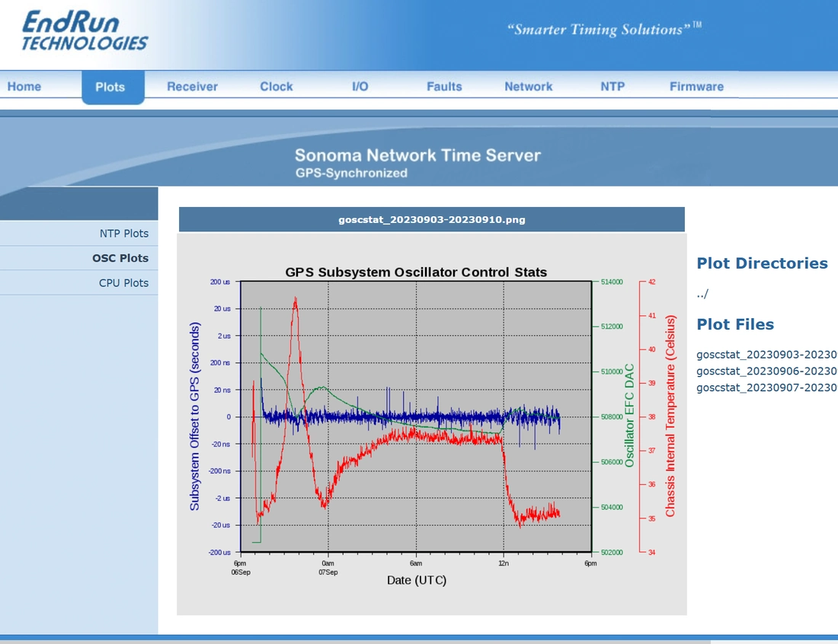Open the Receiver tab

pos(193,87)
